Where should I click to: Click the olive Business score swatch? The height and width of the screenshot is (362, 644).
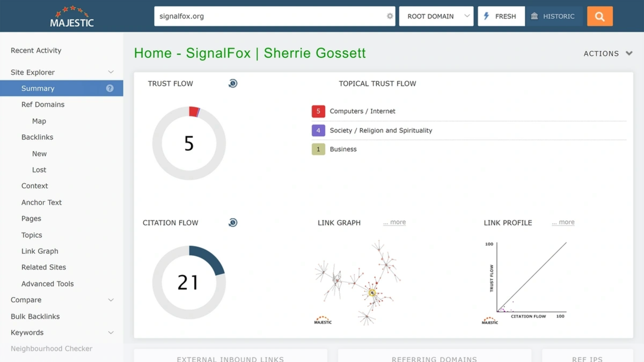pyautogui.click(x=318, y=149)
